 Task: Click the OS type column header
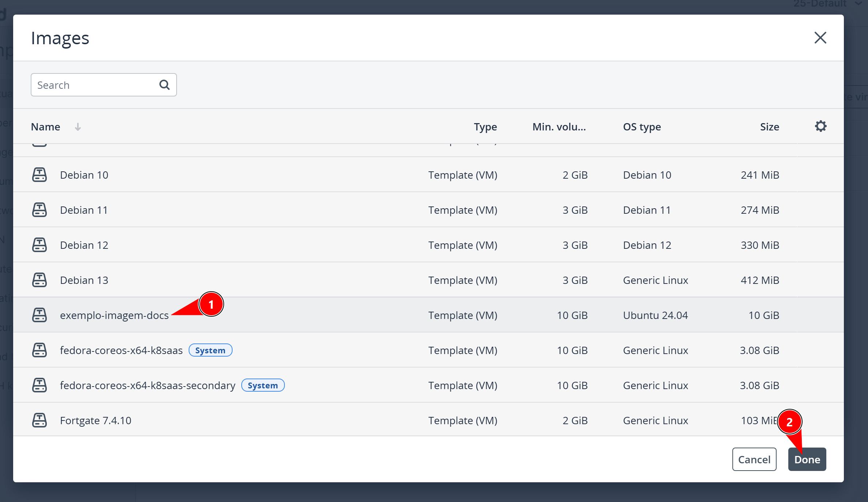pyautogui.click(x=642, y=127)
